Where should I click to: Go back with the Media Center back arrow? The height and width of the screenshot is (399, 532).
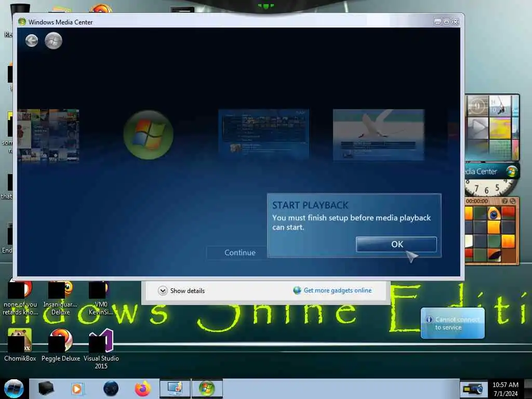(32, 41)
